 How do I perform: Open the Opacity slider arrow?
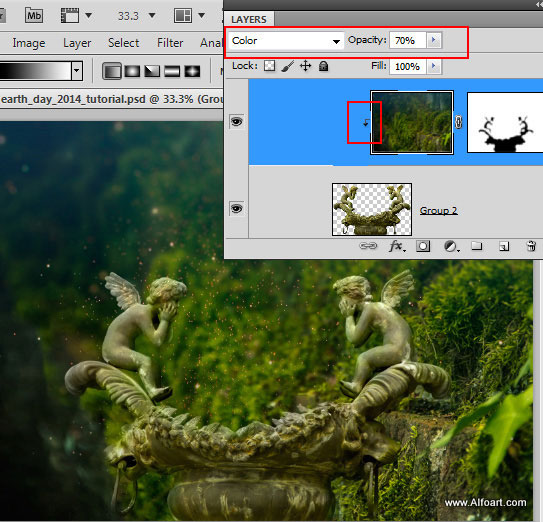(x=434, y=40)
